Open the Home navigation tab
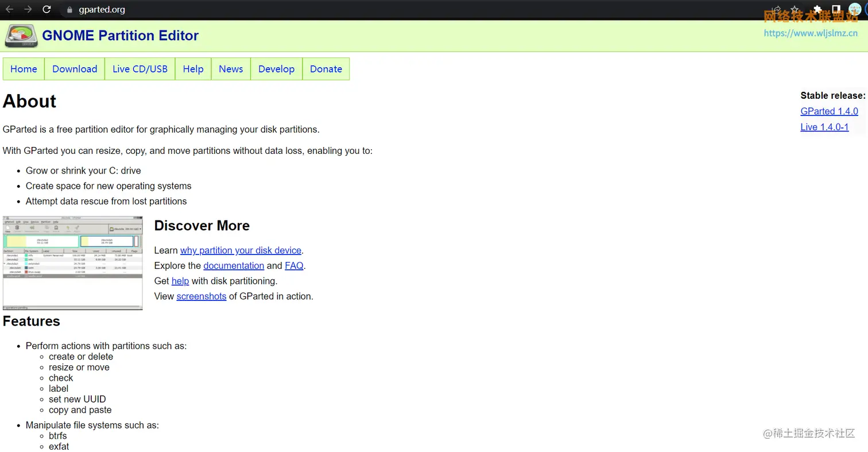 coord(24,69)
